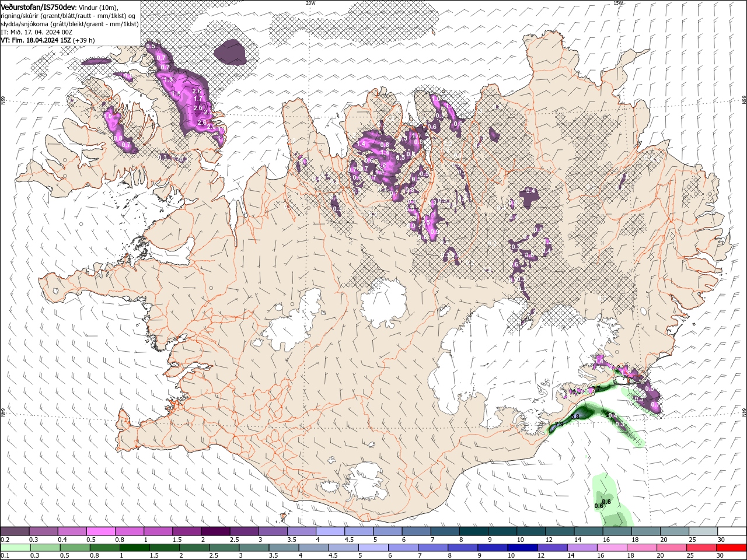Select the dark purple snow swatch from 2 to 2.5
This screenshot has width=747, height=560.
(x=215, y=531)
